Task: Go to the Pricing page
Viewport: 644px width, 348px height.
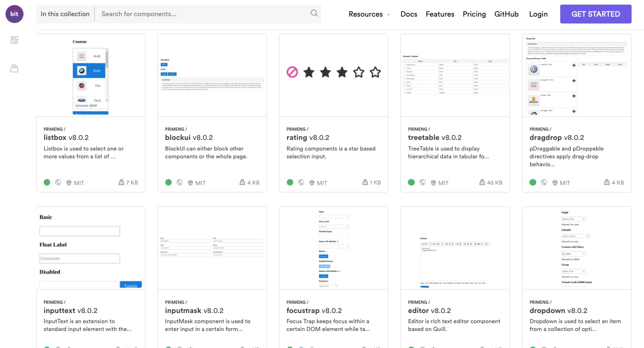Action: point(474,14)
